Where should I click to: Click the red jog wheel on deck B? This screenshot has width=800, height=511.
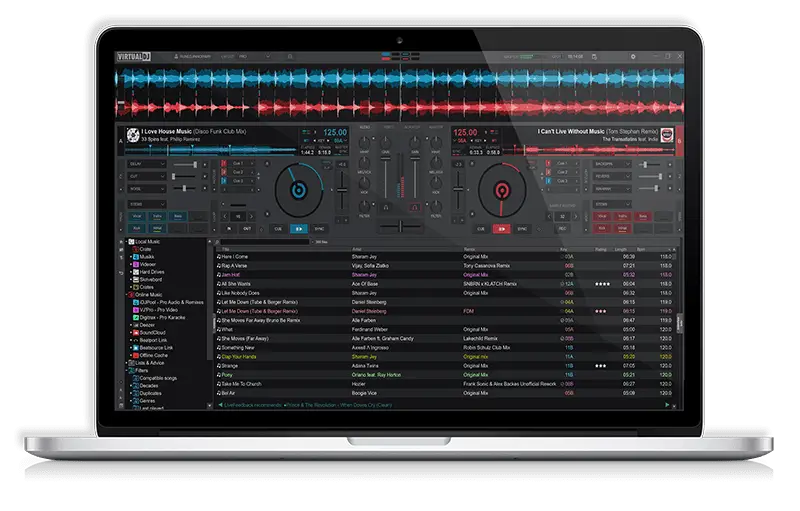(x=502, y=190)
